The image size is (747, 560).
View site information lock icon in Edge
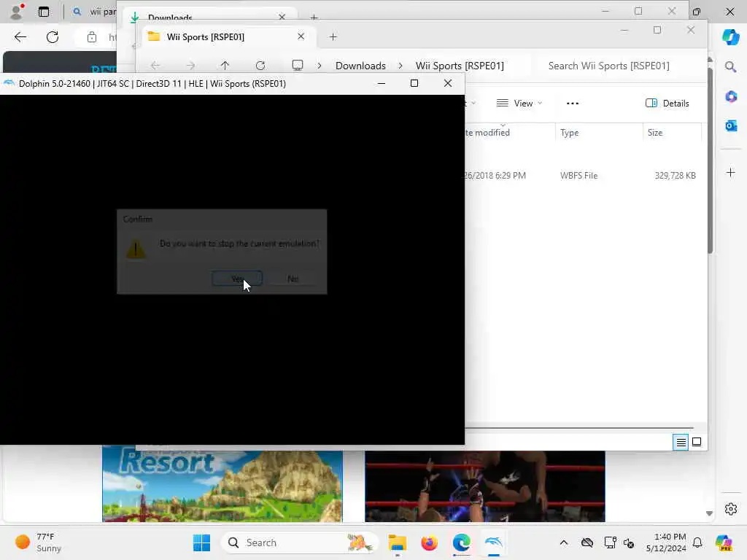(x=91, y=37)
